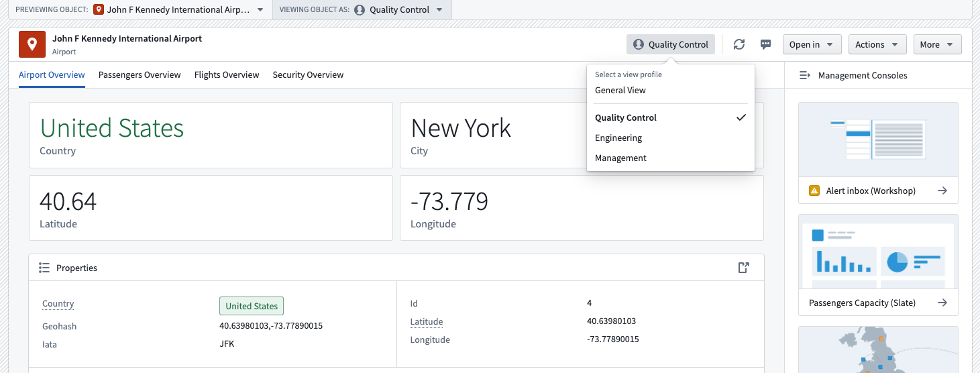980x373 pixels.
Task: Click the red airport location pin icon
Action: pos(32,44)
